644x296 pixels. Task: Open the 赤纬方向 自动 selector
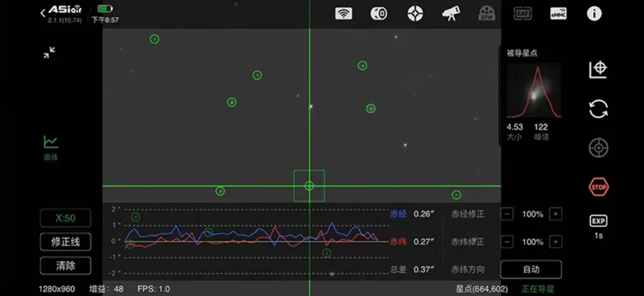pyautogui.click(x=531, y=270)
